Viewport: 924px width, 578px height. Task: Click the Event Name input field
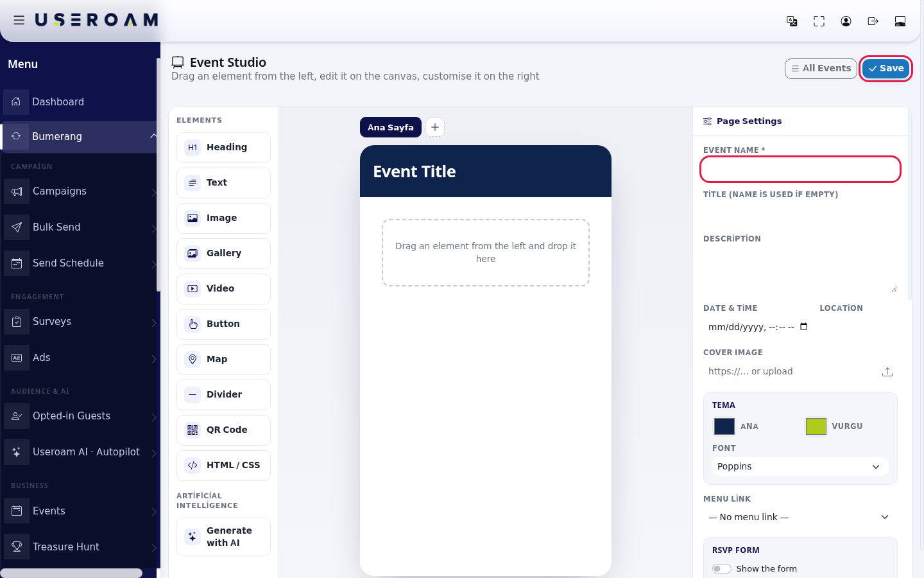(800, 170)
